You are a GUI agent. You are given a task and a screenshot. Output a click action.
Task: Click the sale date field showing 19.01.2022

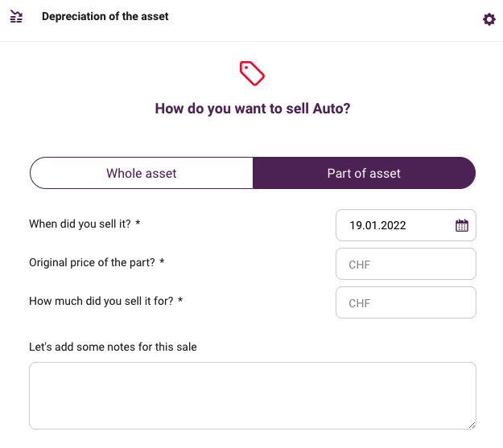(406, 225)
